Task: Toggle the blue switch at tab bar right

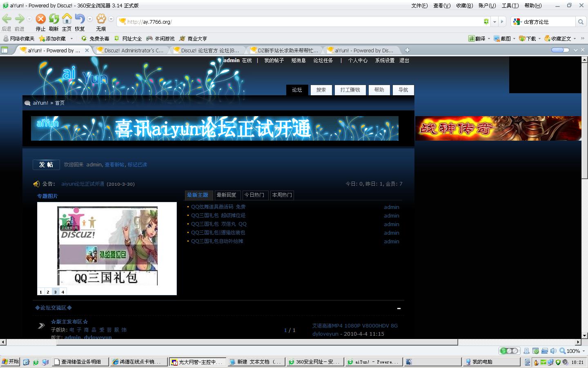Action: click(x=560, y=50)
